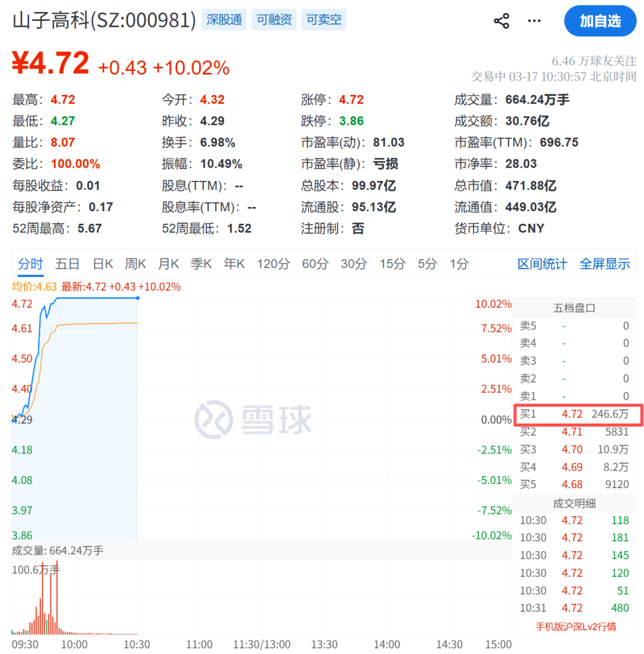Select the 5分 interval tab

[426, 264]
